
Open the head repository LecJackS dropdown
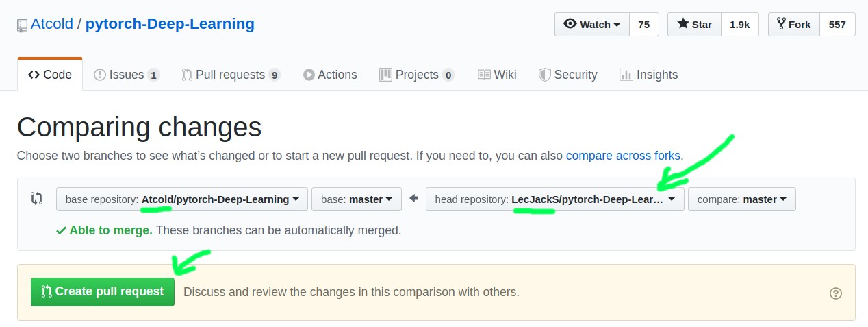coord(554,199)
